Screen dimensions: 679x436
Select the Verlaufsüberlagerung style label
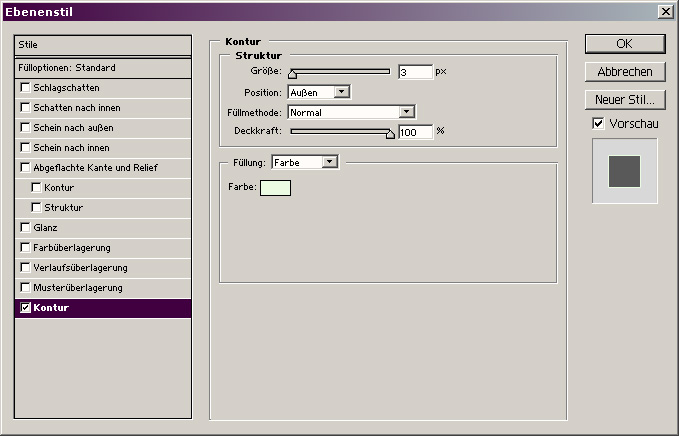tap(81, 268)
